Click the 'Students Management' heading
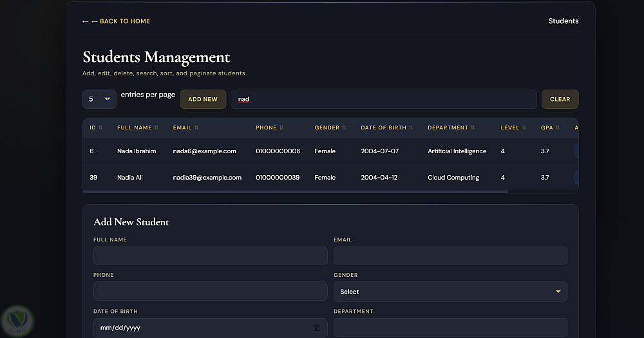This screenshot has width=644, height=338. [x=156, y=57]
